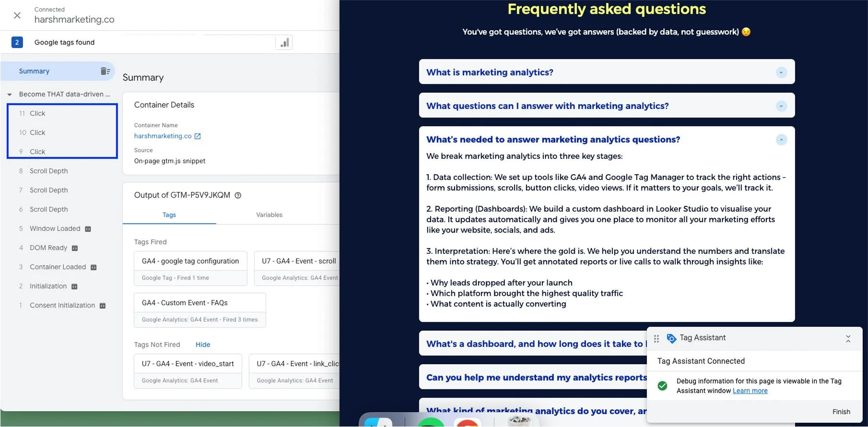Close the Tag Assistant debug panel
Image resolution: width=868 pixels, height=427 pixels.
17,15
